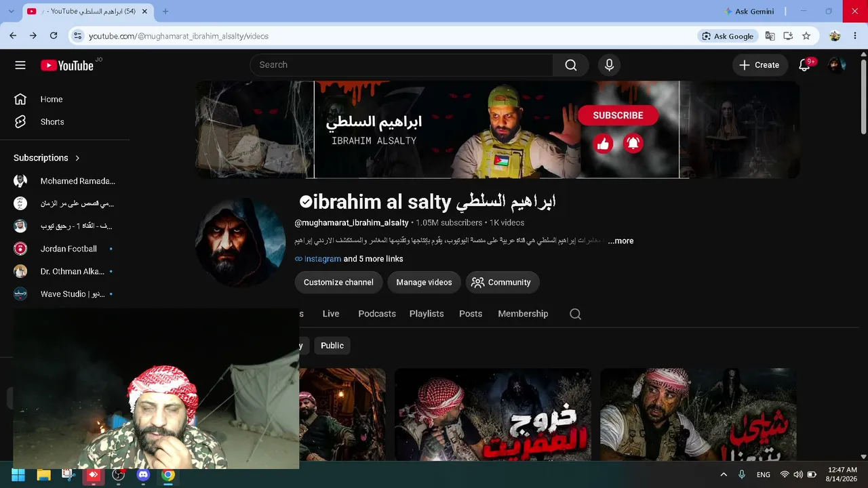Bookmark this page with the star
868x488 pixels.
pos(806,36)
